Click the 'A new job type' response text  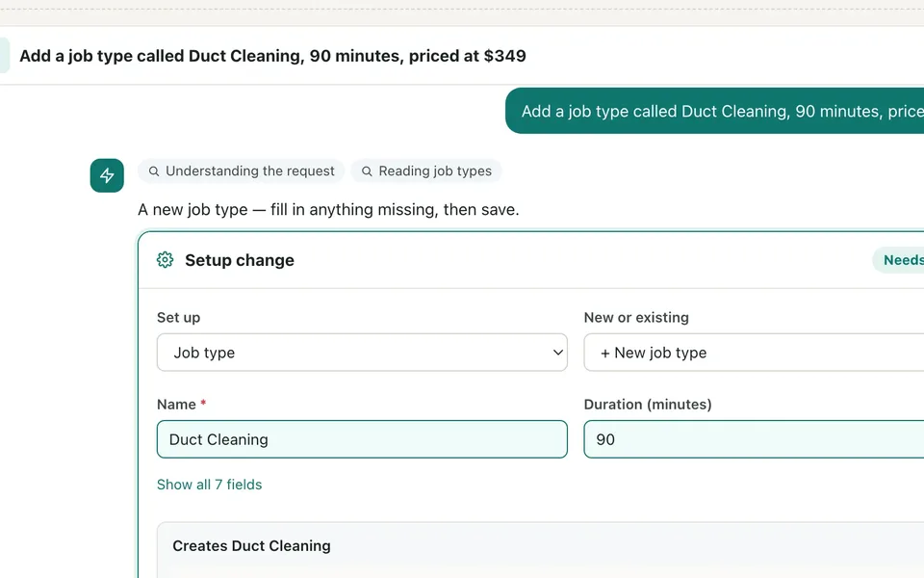point(328,209)
